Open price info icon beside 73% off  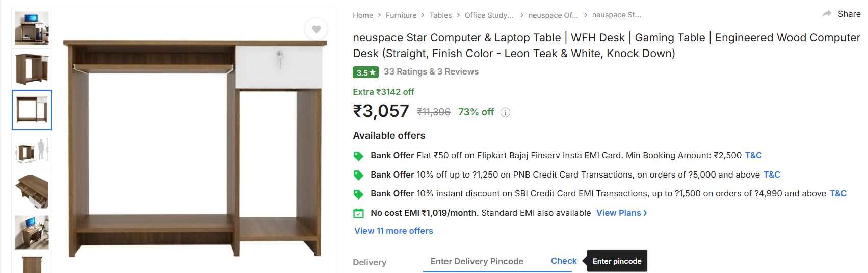tap(505, 113)
